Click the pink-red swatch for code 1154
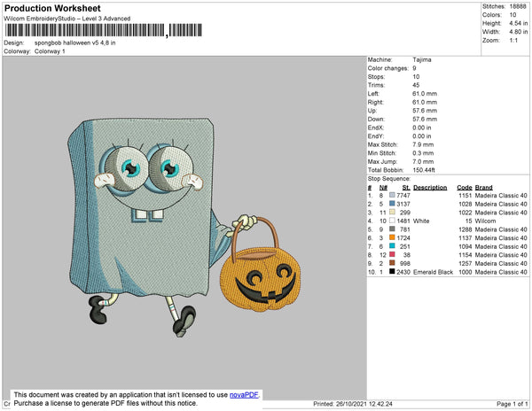Screen dimensions: 532x411 point(392,254)
